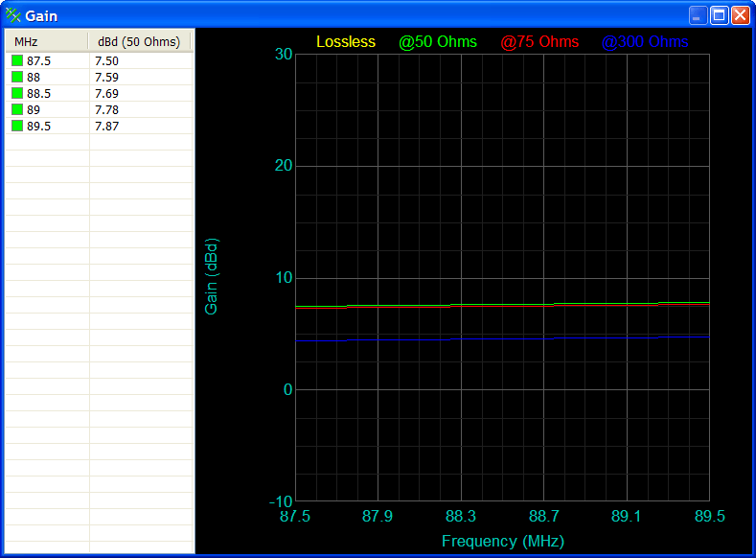
Task: Click the green 50 Ohms gain curve
Action: point(502,304)
